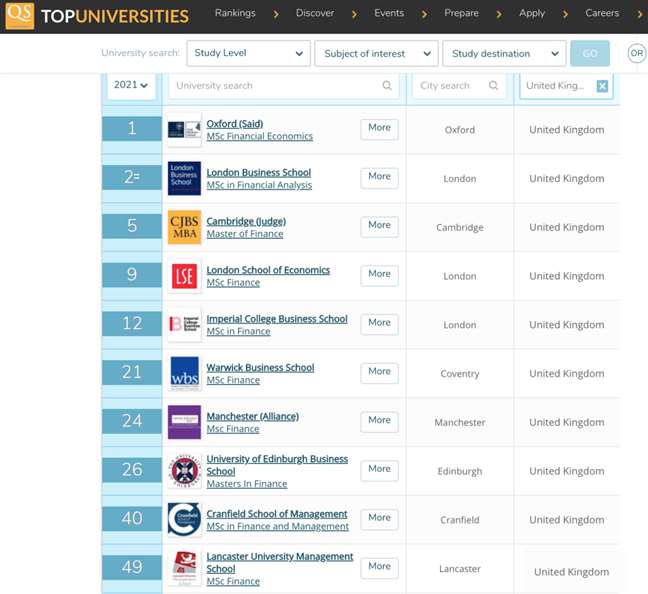Open the Cambridge (Judge) link
This screenshot has width=648, height=594.
point(246,221)
